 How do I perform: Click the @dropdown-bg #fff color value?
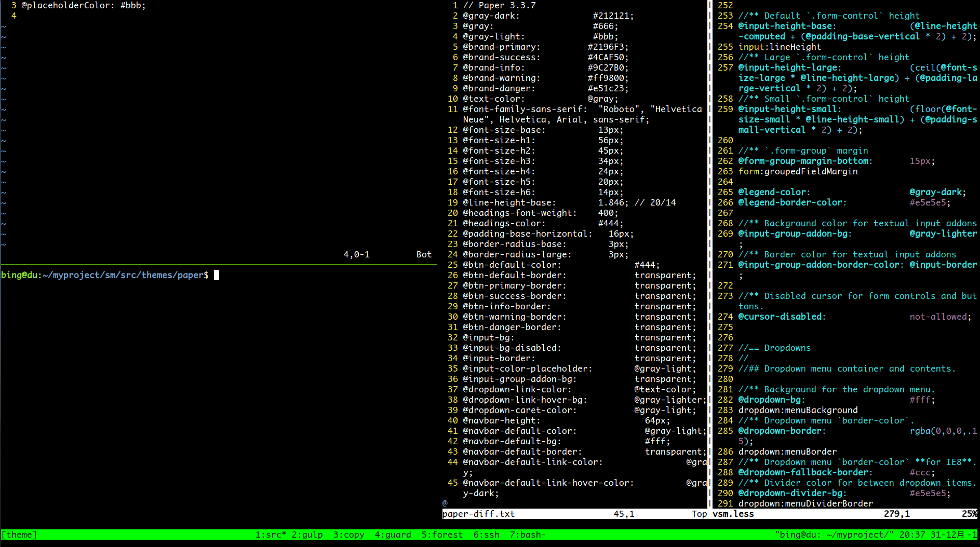coord(920,400)
